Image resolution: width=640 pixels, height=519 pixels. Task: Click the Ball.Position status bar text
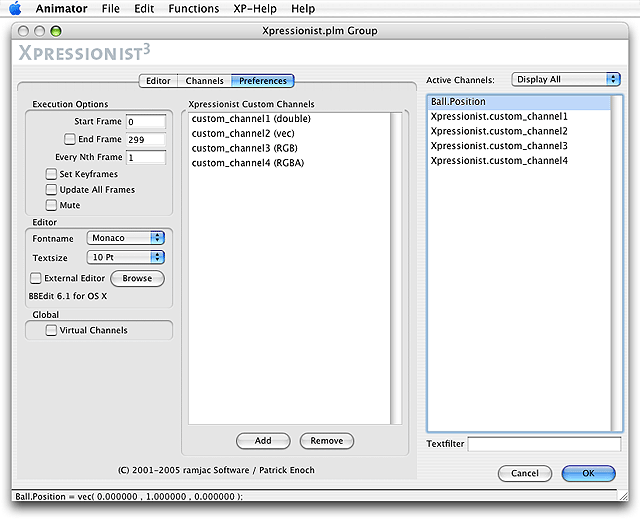129,497
